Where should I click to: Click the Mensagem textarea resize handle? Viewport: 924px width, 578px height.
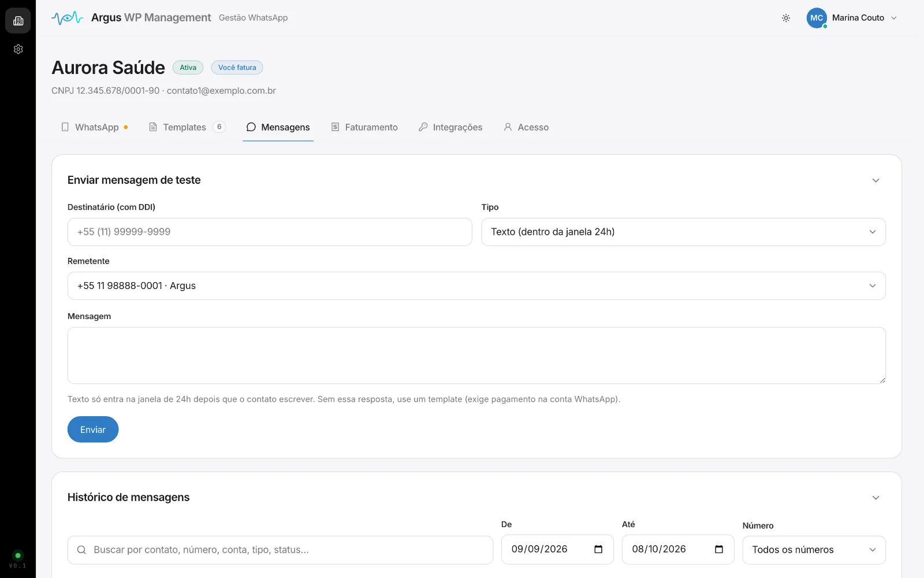point(882,380)
